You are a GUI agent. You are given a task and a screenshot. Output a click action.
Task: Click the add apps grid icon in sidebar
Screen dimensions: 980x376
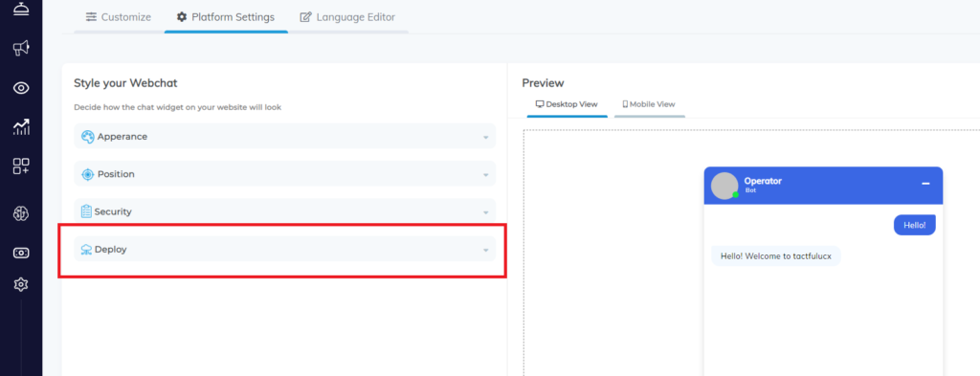(21, 166)
